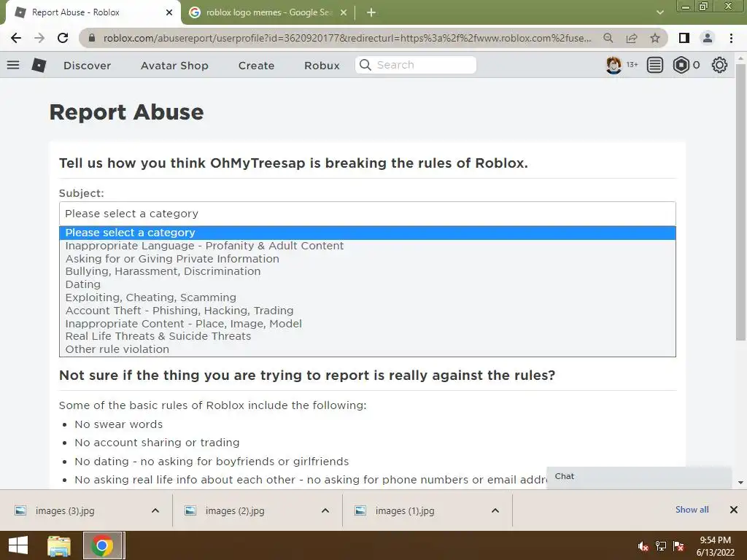Open the Create menu item
747x560 pixels.
pos(256,65)
